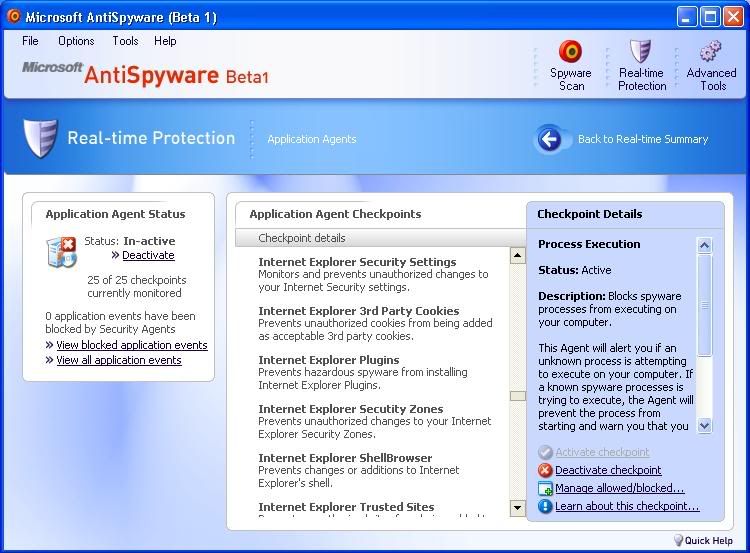Screen dimensions: 750x553
Task: Click checkpoint list scroll up arrow
Action: click(517, 255)
